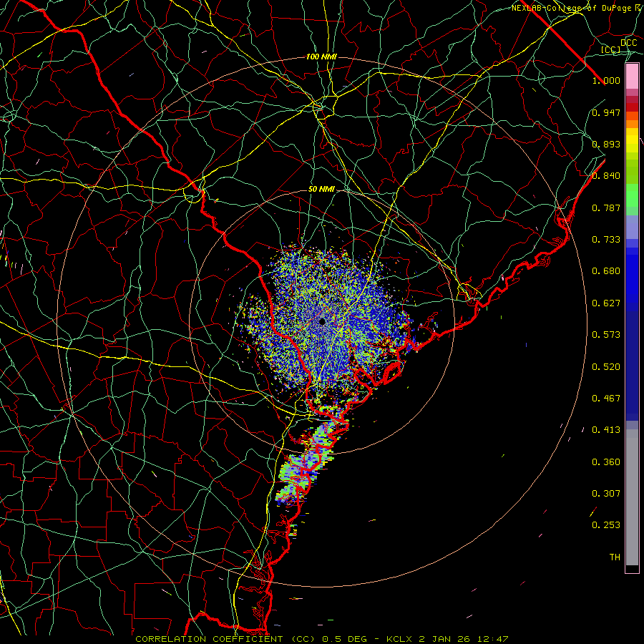Click the 0.947 legend value
Screen dimensions: 644x644
(x=606, y=112)
